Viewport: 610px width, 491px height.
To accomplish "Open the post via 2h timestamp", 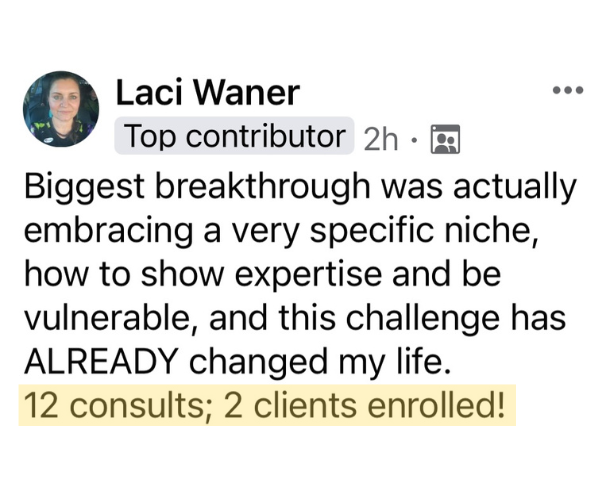I will click(x=380, y=139).
